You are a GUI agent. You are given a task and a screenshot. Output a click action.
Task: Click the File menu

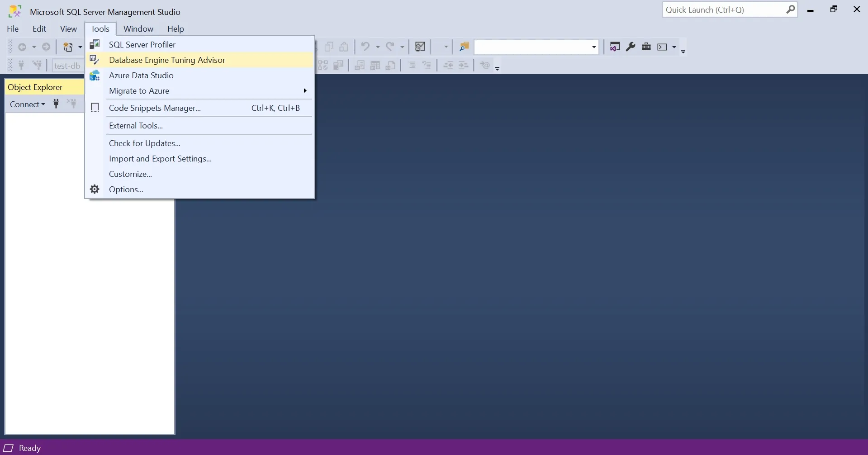pos(13,28)
